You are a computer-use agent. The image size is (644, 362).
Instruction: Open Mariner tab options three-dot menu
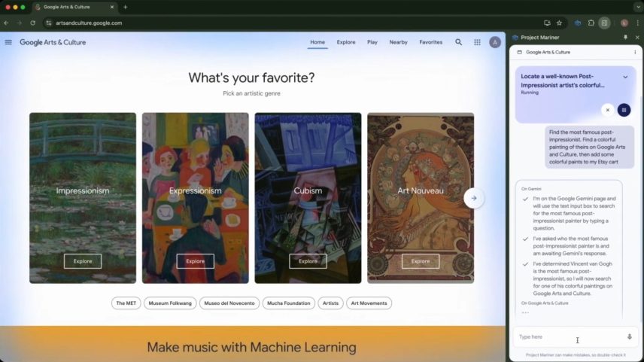[x=635, y=52]
